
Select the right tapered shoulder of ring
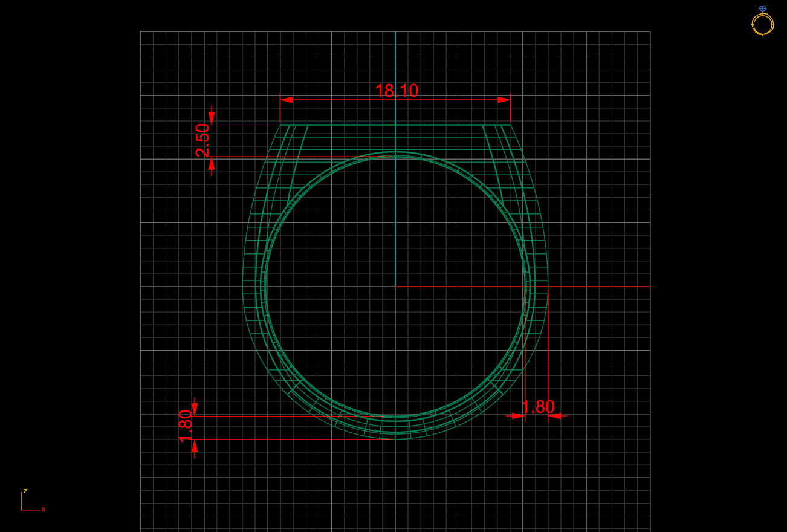pyautogui.click(x=494, y=163)
